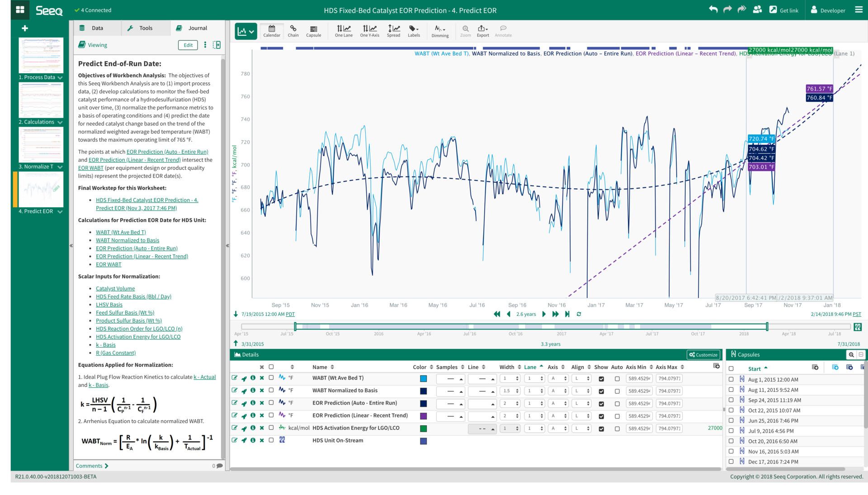Open the EOR WABT journal link
Image resolution: width=868 pixels, height=495 pixels.
(x=108, y=264)
